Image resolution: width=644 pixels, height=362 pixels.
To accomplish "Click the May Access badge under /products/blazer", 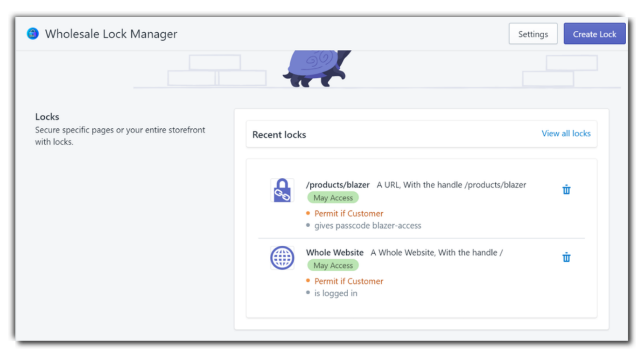I will tap(333, 198).
